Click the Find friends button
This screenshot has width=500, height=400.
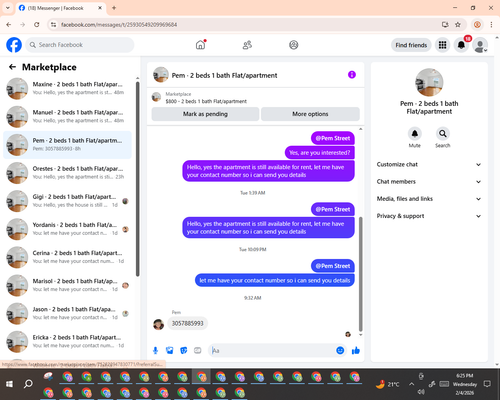pos(411,45)
